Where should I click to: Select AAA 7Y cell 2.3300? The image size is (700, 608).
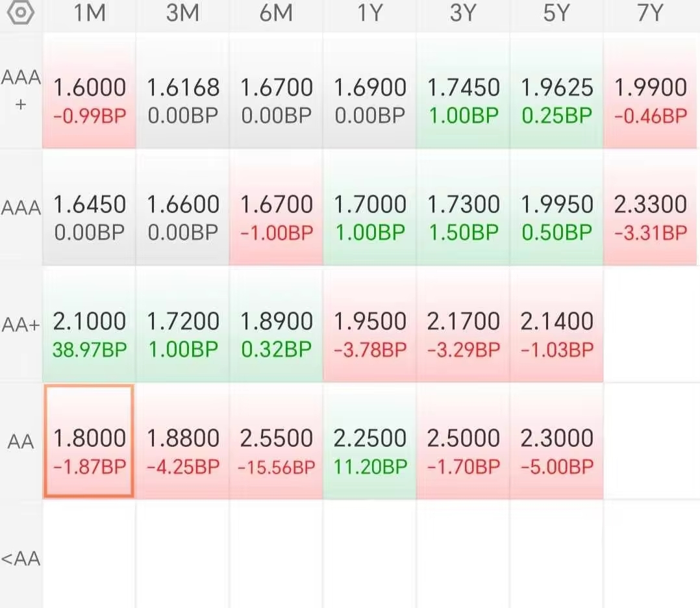click(x=650, y=207)
